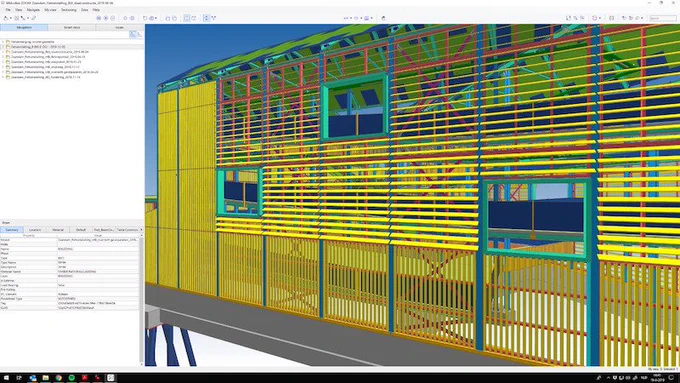Click the undo view rotation icon
This screenshot has height=383, width=680.
145,18
